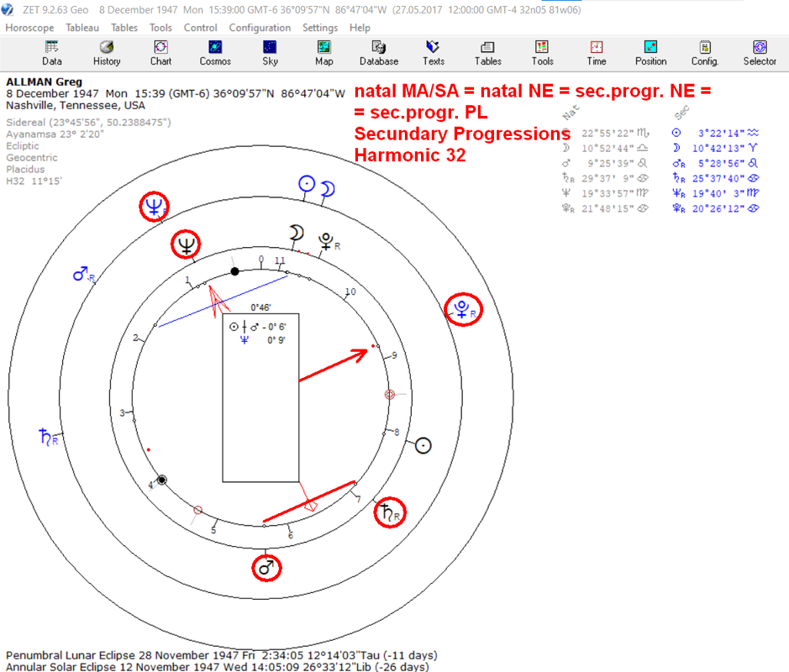Click house cusp number 10 on chart
Screen dimensions: 789x672
(x=350, y=291)
